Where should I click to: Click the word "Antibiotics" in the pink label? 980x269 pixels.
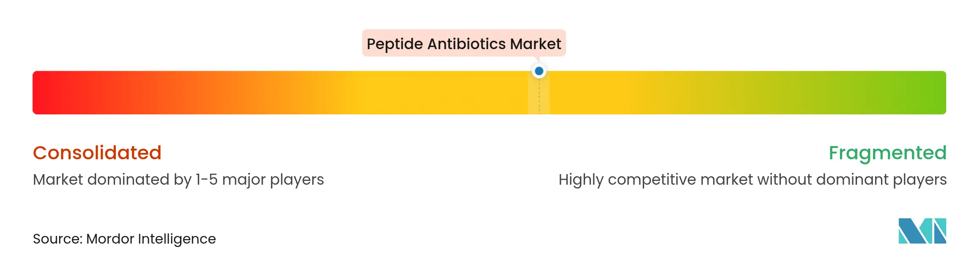pos(466,44)
